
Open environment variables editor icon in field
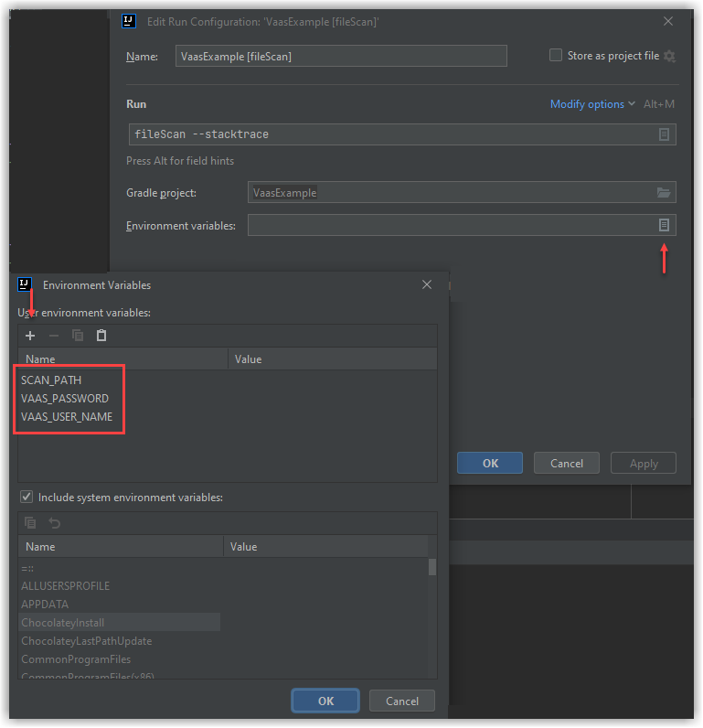click(664, 225)
